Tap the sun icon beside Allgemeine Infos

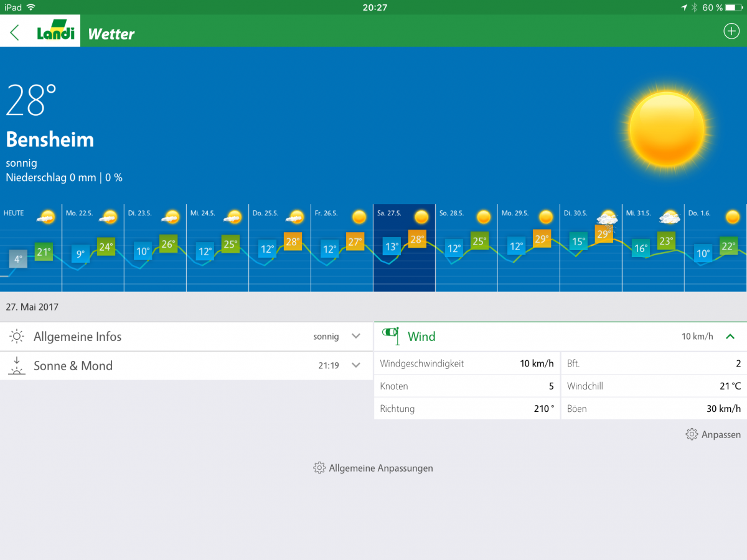[17, 337]
